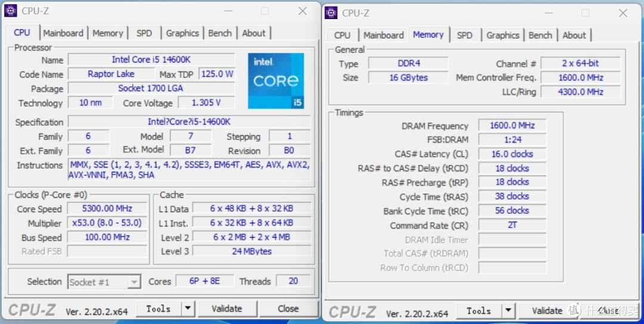Viewport: 644px width, 324px height.
Task: Click the Level 2 cache value 6 x 2 MB + 2 x 4 MB
Action: tap(252, 237)
